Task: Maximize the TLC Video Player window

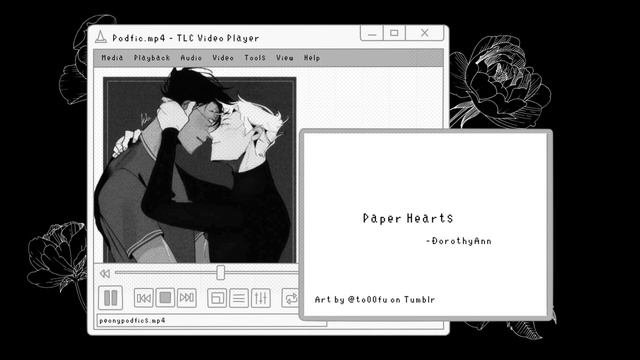Action: click(394, 33)
